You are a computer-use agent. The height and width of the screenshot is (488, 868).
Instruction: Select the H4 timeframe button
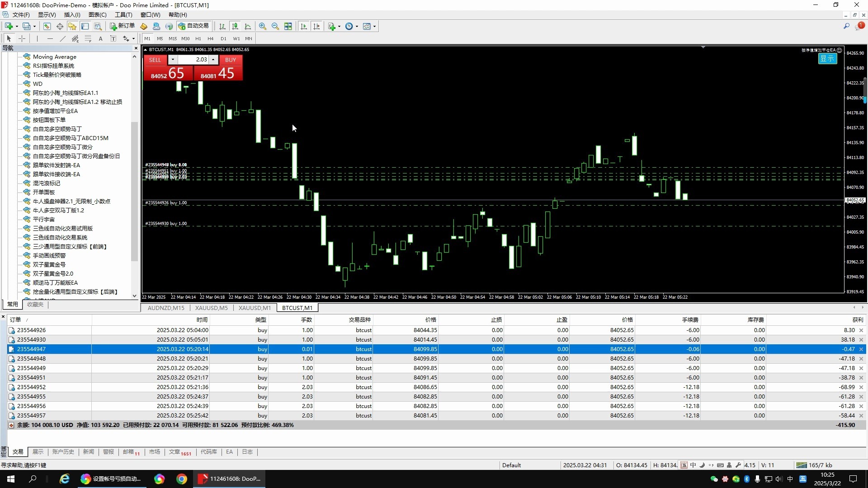pos(210,39)
